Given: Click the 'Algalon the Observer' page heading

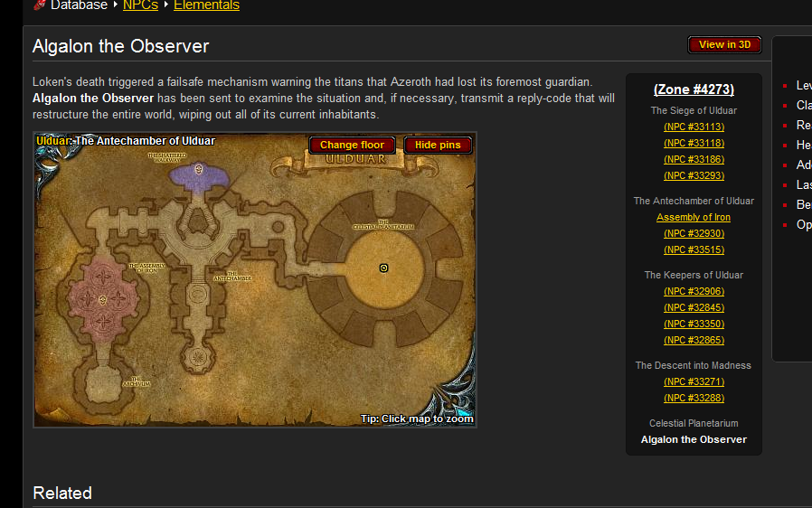Looking at the screenshot, I should (x=120, y=46).
